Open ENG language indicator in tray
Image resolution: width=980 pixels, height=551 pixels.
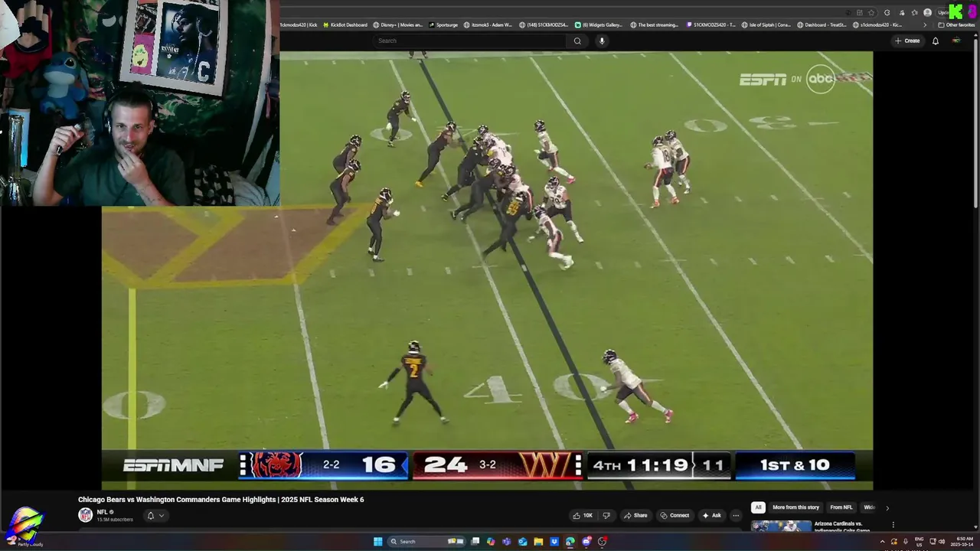919,542
